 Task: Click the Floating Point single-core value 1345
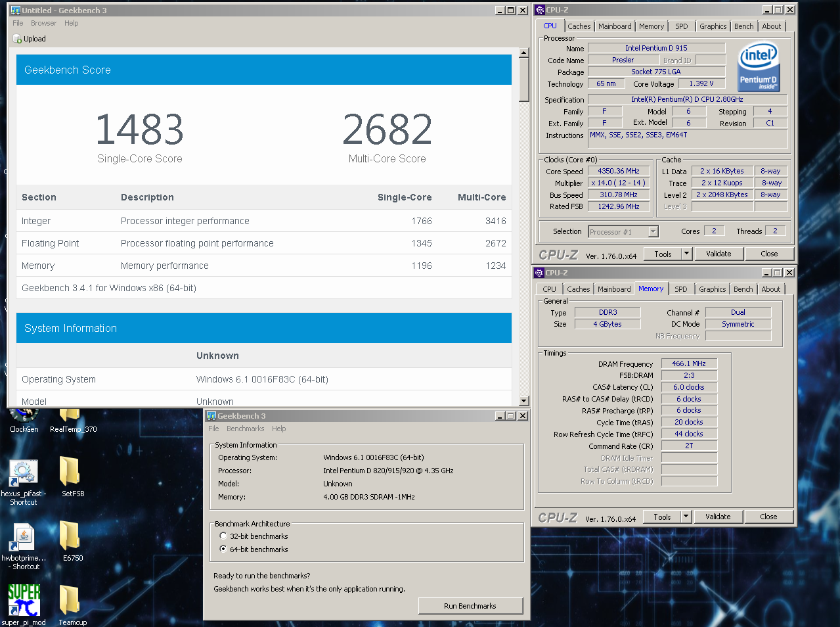pyautogui.click(x=422, y=243)
